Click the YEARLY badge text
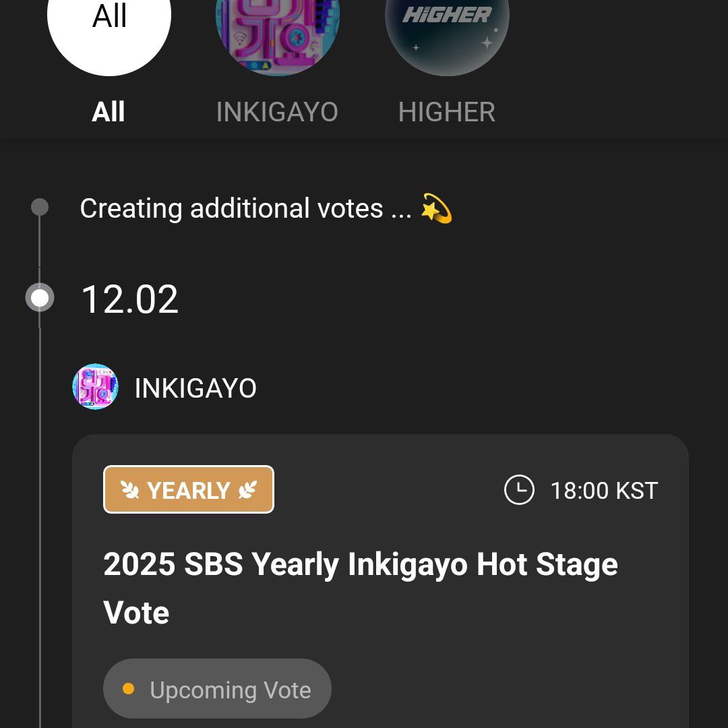 [x=189, y=490]
